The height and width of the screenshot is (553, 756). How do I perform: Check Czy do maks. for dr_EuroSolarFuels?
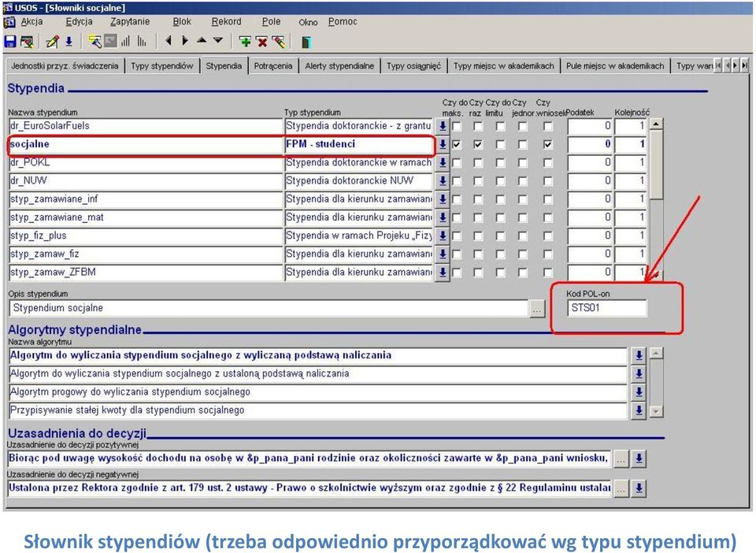[x=457, y=126]
